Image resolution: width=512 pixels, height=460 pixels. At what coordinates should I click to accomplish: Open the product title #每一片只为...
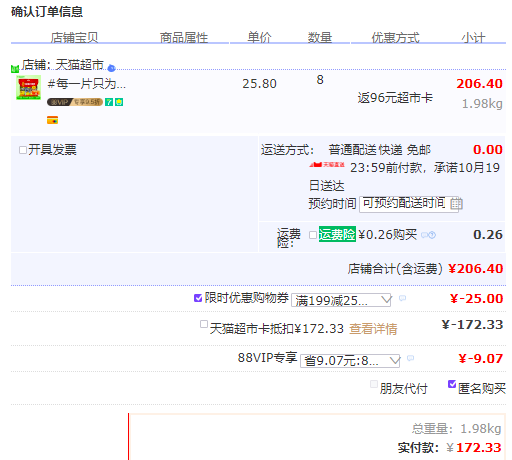coord(87,83)
